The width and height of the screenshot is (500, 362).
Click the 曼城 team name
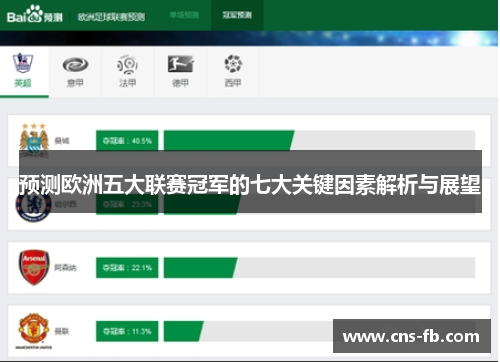coord(62,141)
